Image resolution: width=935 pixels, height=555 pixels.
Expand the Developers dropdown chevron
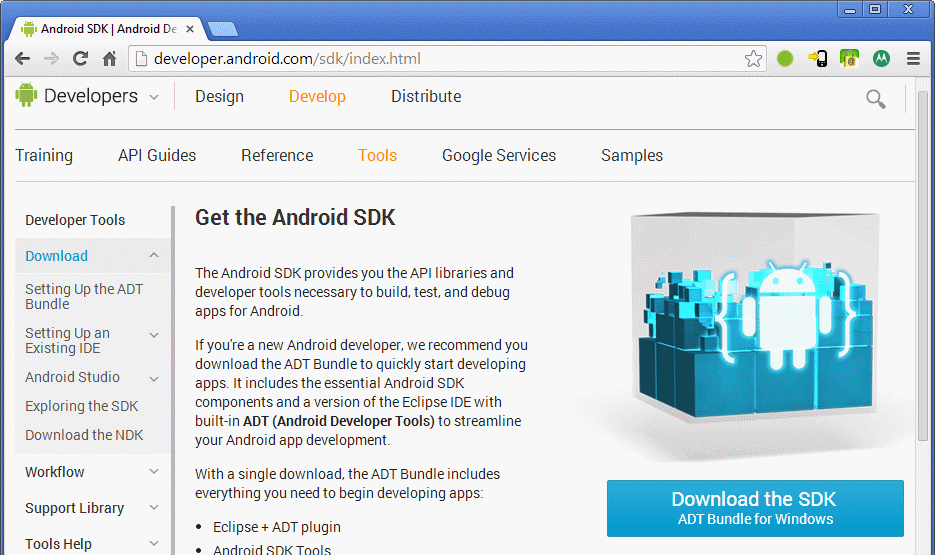[154, 97]
